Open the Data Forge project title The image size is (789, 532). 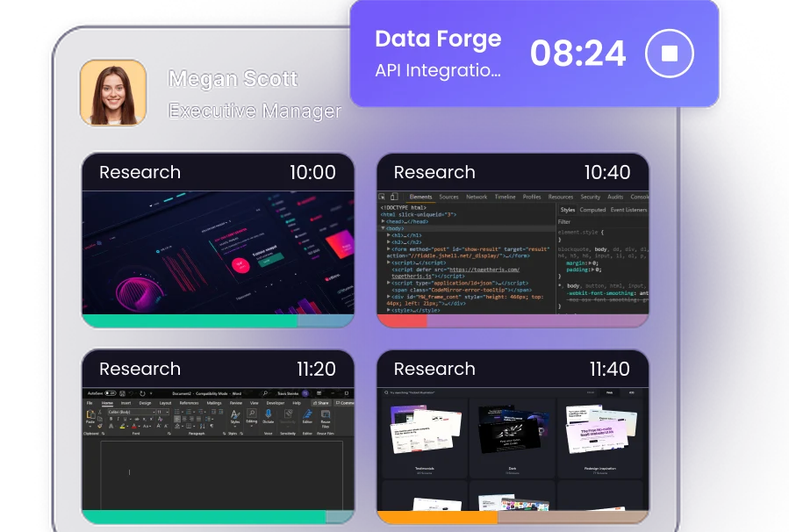(x=438, y=39)
